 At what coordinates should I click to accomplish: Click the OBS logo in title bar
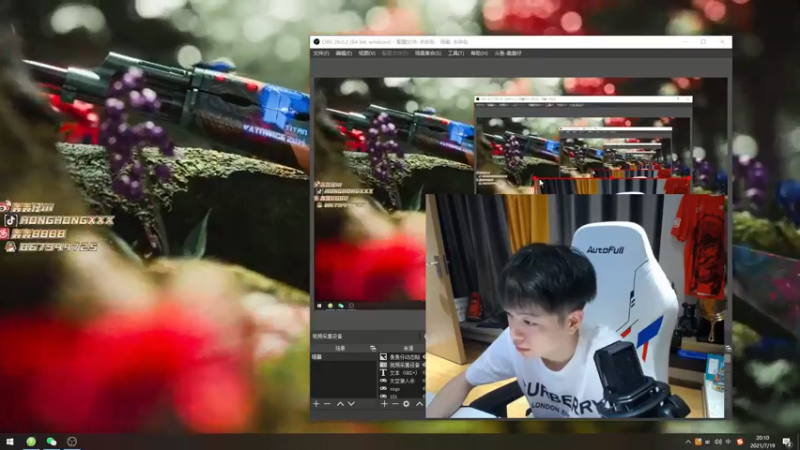coord(316,42)
